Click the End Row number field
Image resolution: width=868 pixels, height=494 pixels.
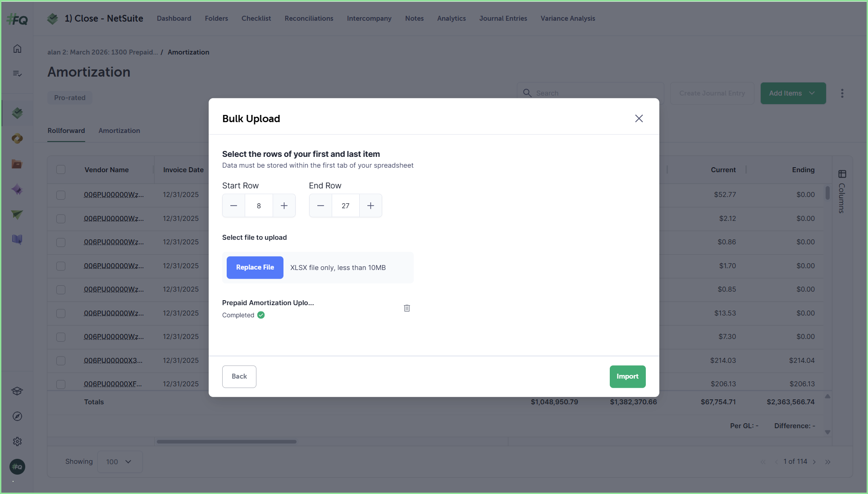(x=346, y=206)
